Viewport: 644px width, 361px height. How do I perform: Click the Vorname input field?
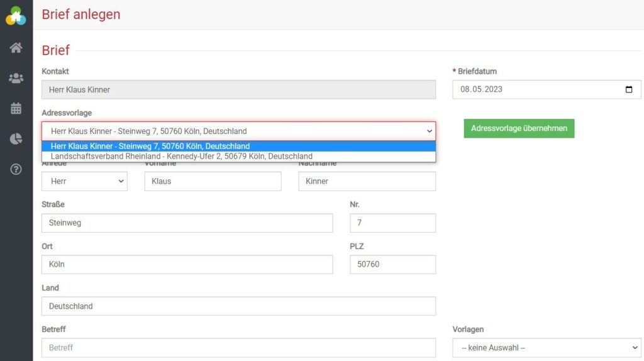213,181
